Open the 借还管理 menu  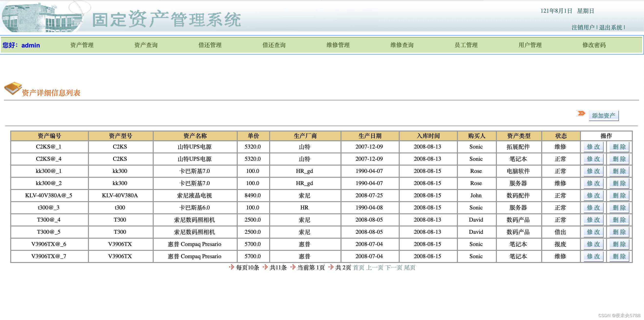pos(210,45)
